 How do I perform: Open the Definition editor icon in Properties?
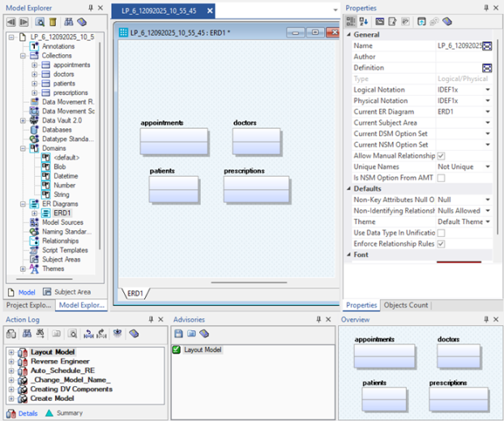(x=486, y=68)
